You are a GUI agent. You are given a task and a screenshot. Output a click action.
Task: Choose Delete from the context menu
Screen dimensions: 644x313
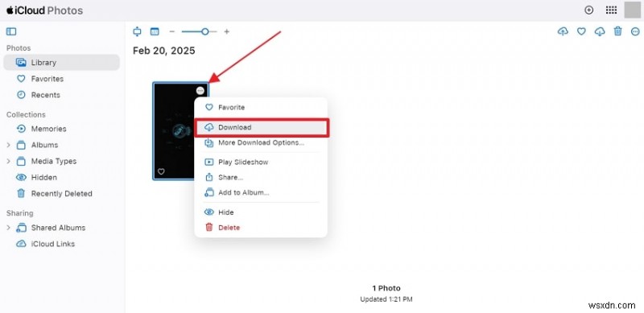261,228
